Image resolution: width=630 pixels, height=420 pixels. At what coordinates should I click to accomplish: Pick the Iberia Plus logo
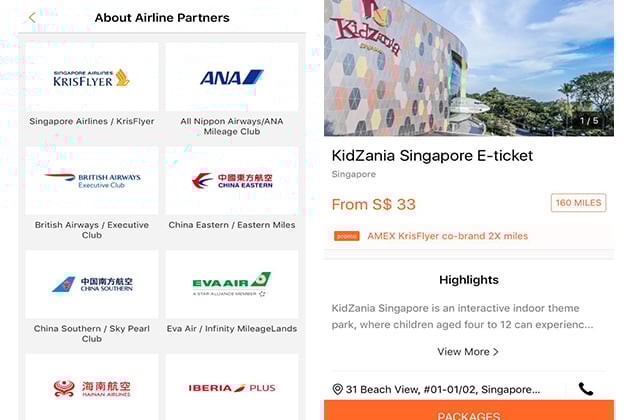pyautogui.click(x=231, y=387)
